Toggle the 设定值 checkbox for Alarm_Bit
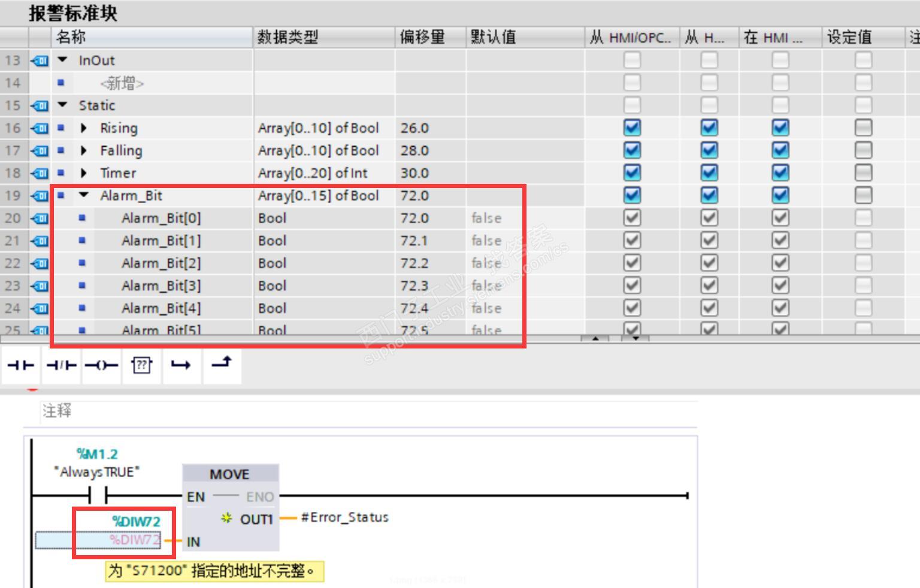This screenshot has width=920, height=588. click(863, 195)
